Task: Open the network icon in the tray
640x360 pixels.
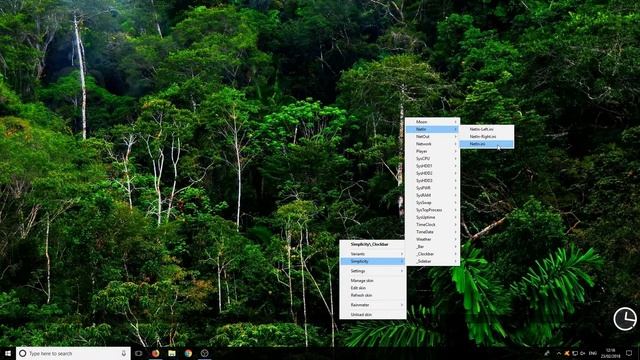Action: (575, 353)
